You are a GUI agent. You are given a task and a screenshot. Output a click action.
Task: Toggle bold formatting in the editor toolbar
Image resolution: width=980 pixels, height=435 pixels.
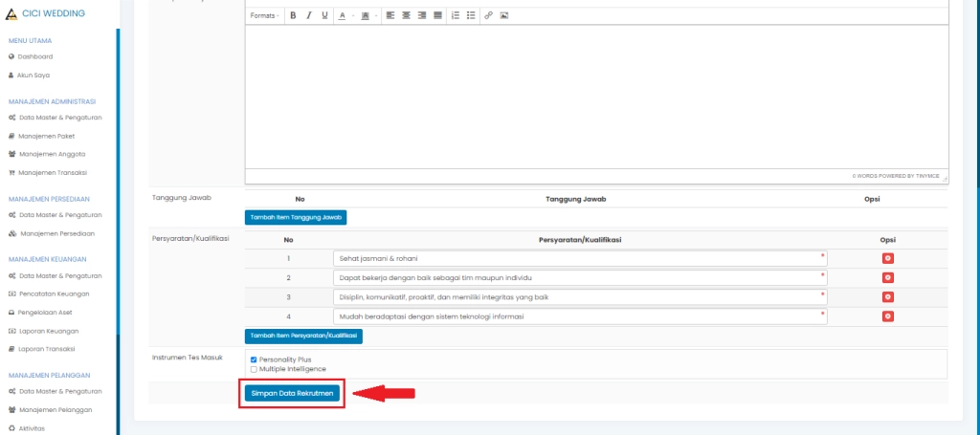[x=293, y=16]
